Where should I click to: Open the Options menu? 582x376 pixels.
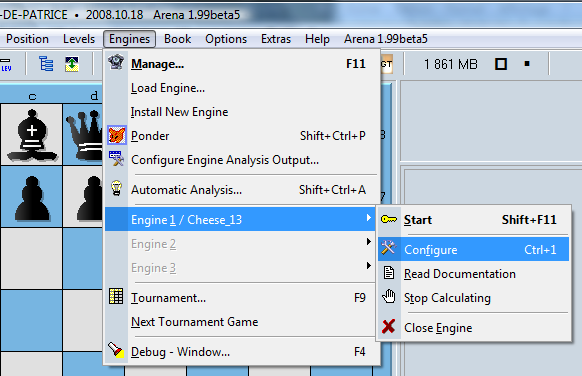226,39
